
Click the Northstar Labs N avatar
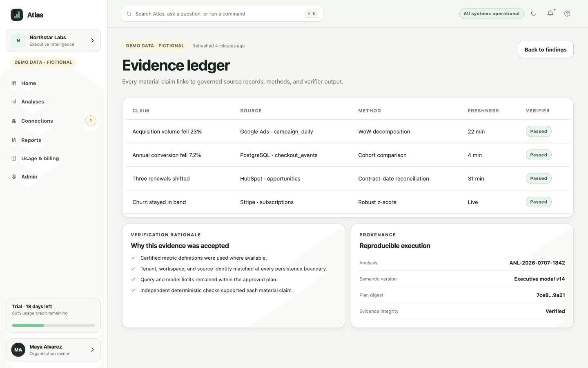[18, 40]
